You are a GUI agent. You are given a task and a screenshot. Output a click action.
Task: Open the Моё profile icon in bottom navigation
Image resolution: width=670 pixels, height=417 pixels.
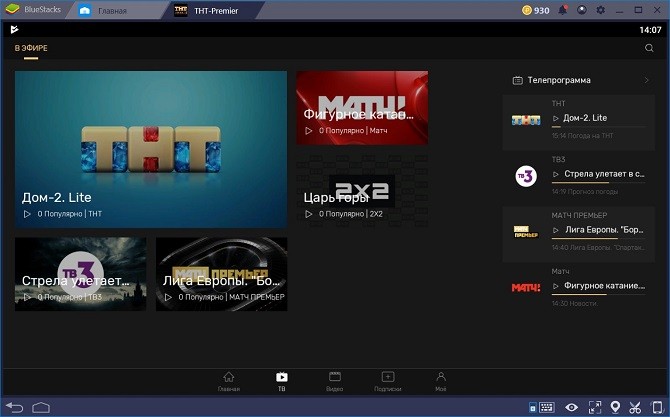(x=441, y=377)
